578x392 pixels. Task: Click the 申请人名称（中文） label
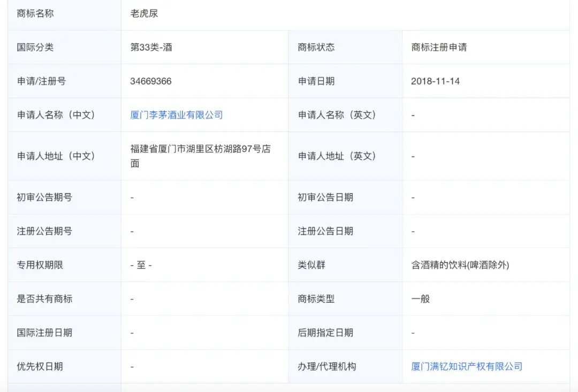click(56, 115)
